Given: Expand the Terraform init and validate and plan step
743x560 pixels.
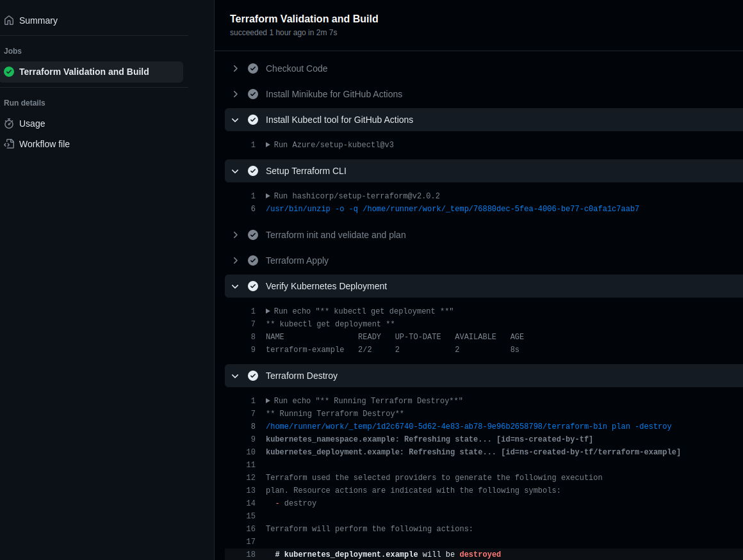Looking at the screenshot, I should (235, 235).
